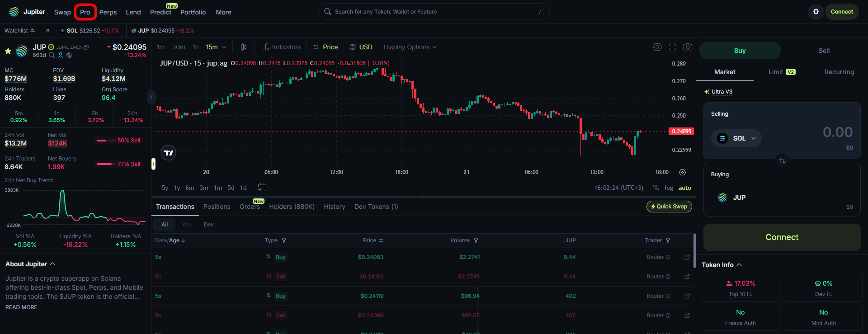The height and width of the screenshot is (334, 868).
Task: Toggle auto scale on chart
Action: click(x=684, y=188)
